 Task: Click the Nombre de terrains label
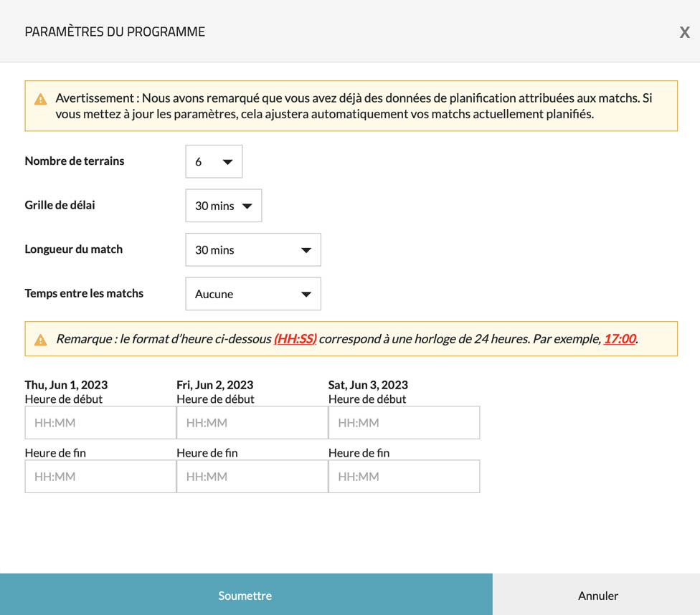pos(75,161)
